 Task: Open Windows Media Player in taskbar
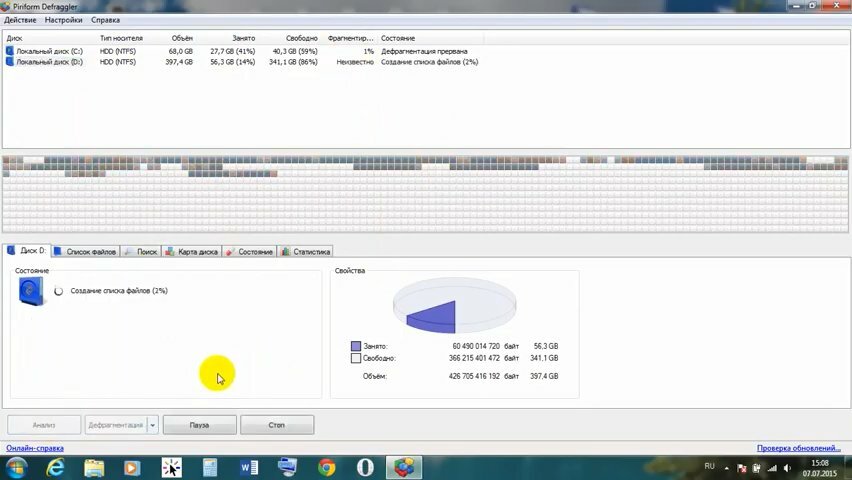132,467
